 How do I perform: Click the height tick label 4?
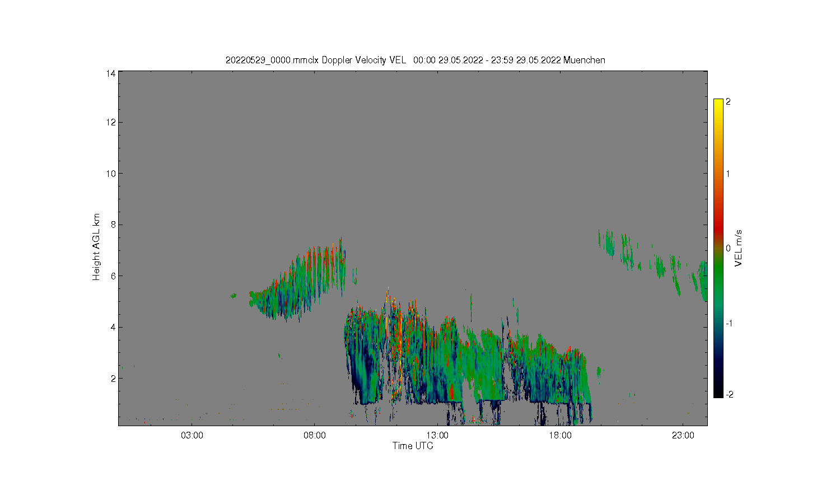tap(113, 328)
